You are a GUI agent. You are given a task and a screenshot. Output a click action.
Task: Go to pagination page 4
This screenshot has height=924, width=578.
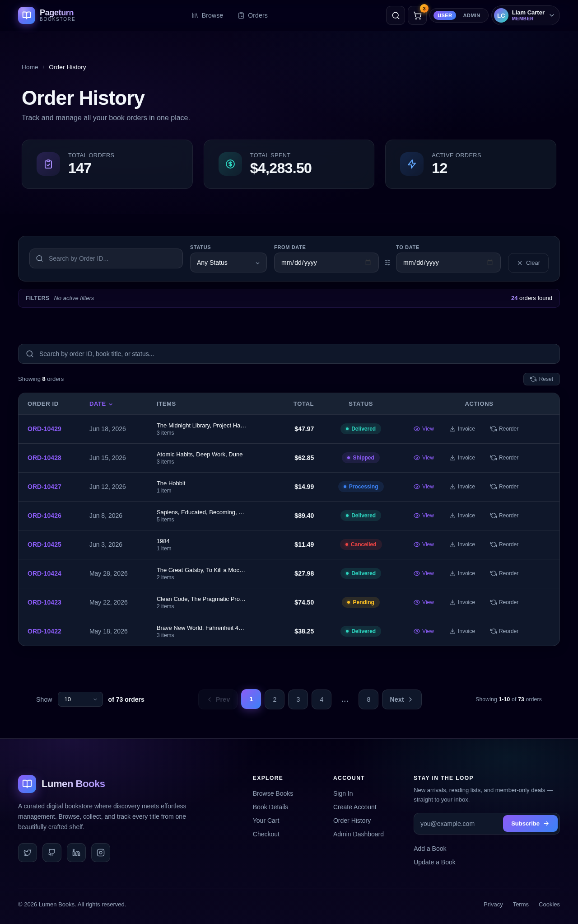click(322, 699)
